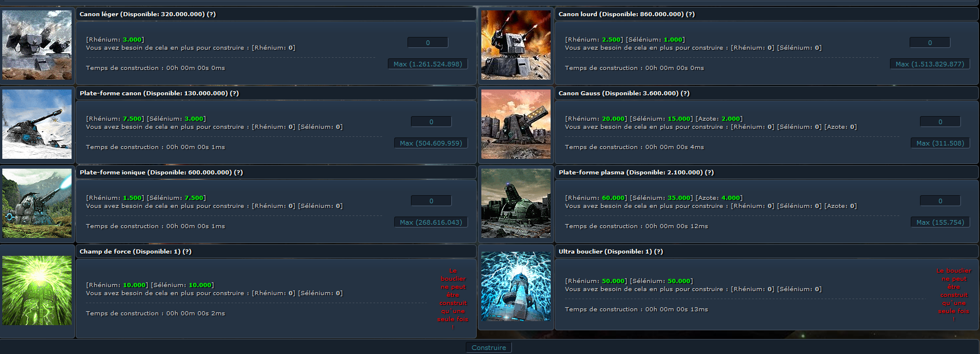Focus the Canon Gauss quantity field
The height and width of the screenshot is (354, 980).
(x=940, y=122)
